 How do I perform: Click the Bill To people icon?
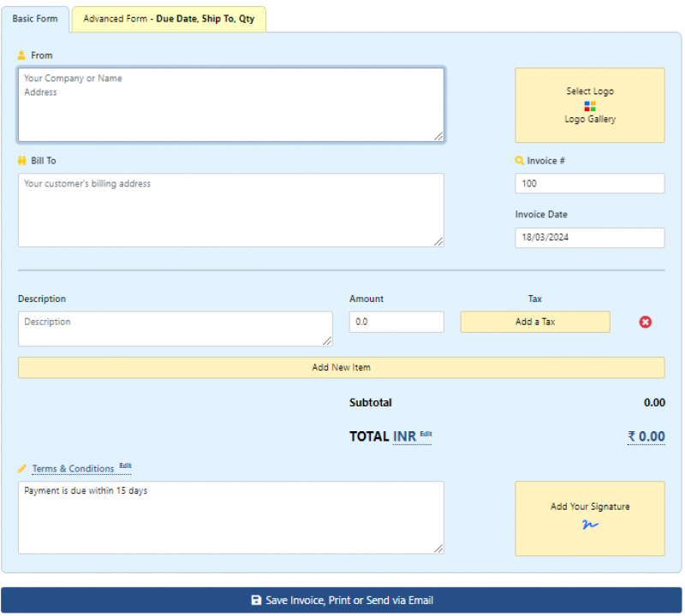[x=22, y=161]
